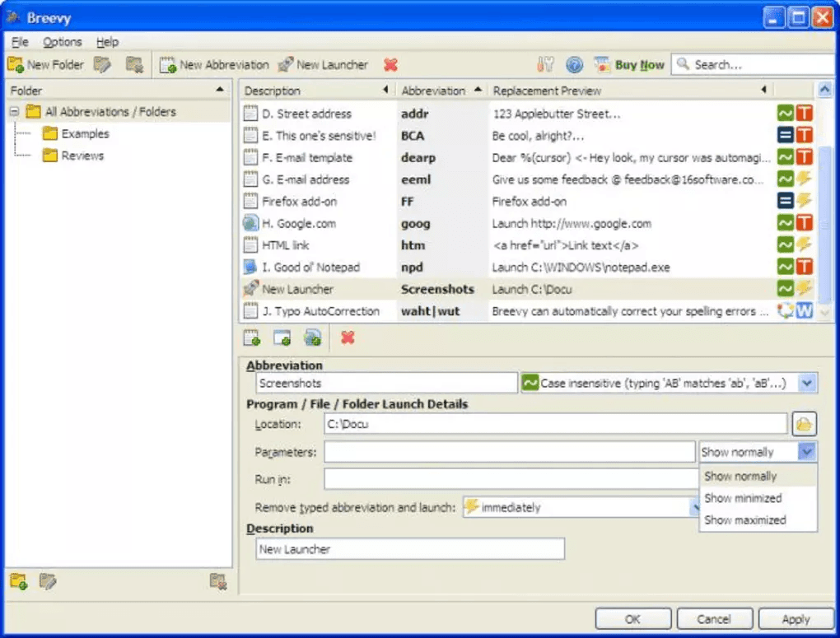Click the New Launcher toolbar button
Viewport: 840px width, 638px height.
click(323, 65)
